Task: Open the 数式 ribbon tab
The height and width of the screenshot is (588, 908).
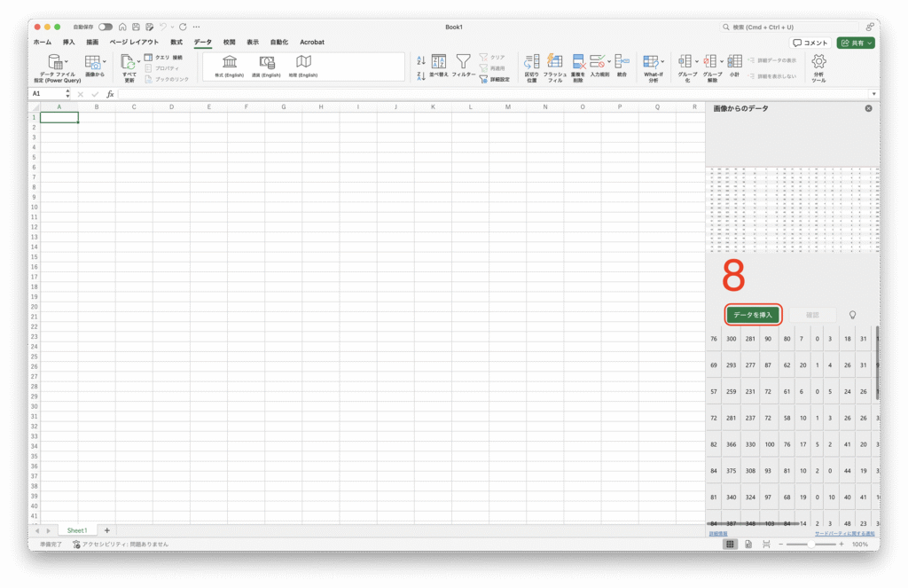Action: (x=176, y=43)
